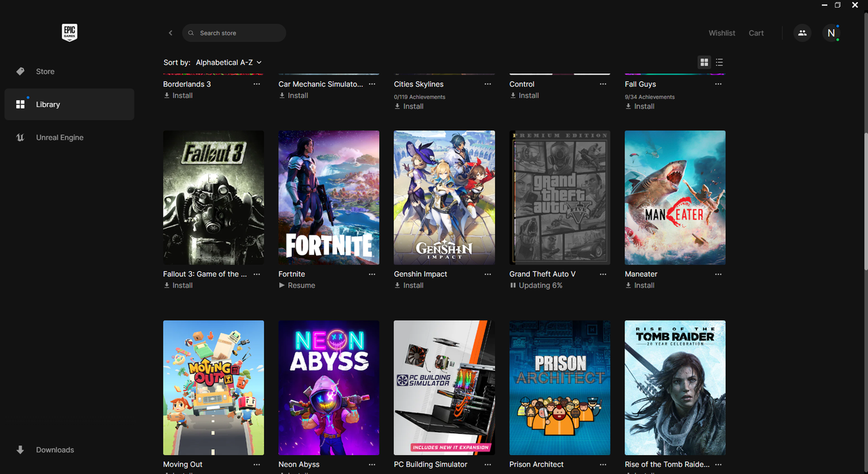
Task: Open options menu for Borderlands 3
Action: (x=256, y=84)
